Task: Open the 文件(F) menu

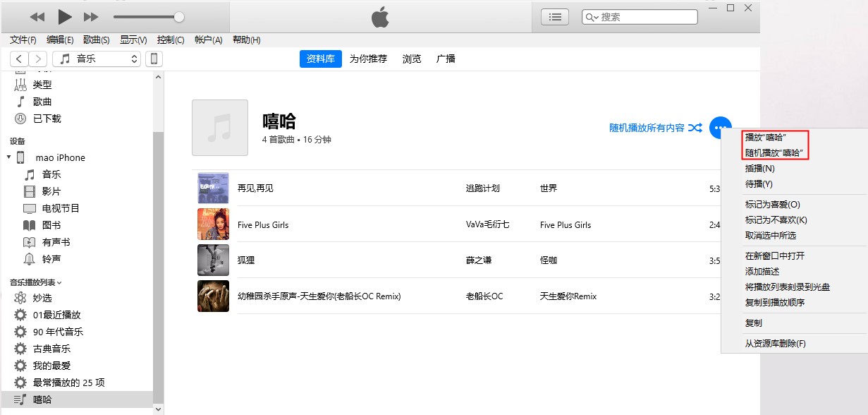Action: pyautogui.click(x=23, y=40)
